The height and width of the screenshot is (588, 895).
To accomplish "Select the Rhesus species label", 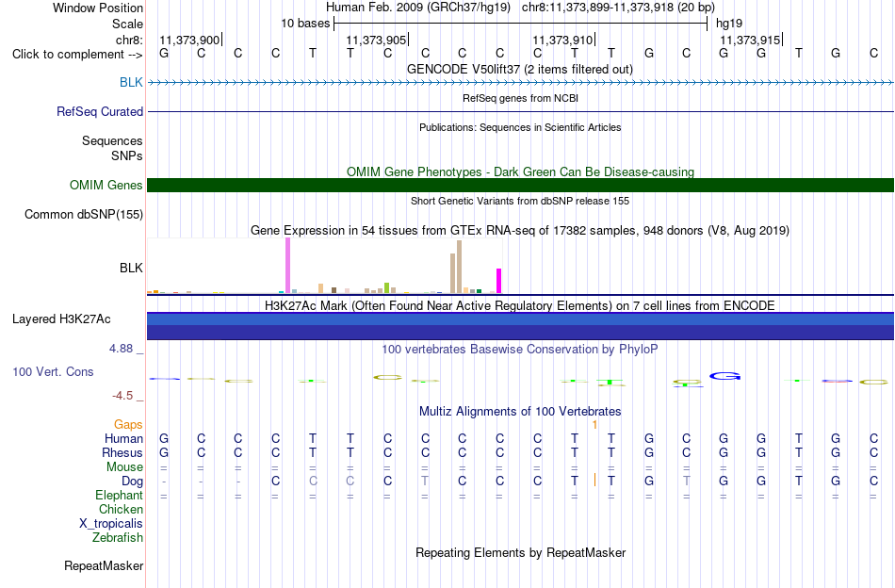I will tap(122, 452).
